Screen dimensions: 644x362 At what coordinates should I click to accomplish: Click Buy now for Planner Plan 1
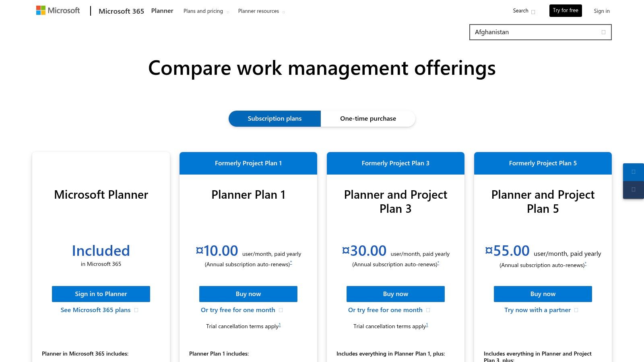pos(248,294)
